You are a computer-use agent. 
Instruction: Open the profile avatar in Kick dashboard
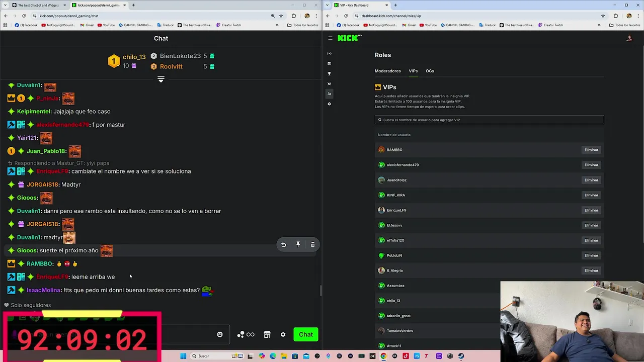pyautogui.click(x=629, y=38)
